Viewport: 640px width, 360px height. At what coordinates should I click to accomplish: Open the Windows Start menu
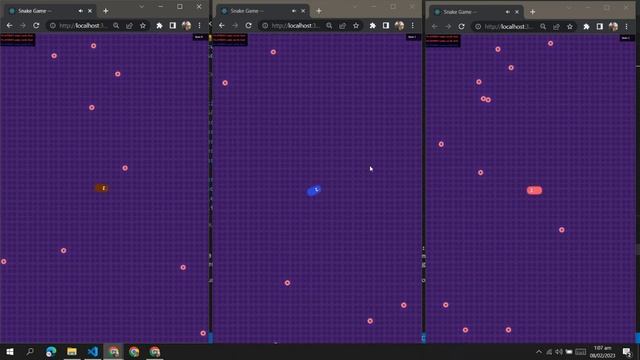(x=10, y=351)
